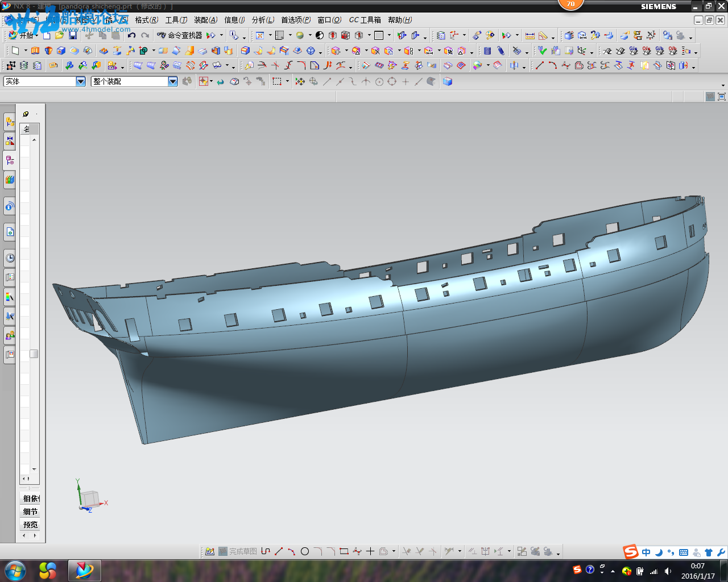Open the 信息(I) menu
Image resolution: width=728 pixels, height=582 pixels.
[x=234, y=20]
